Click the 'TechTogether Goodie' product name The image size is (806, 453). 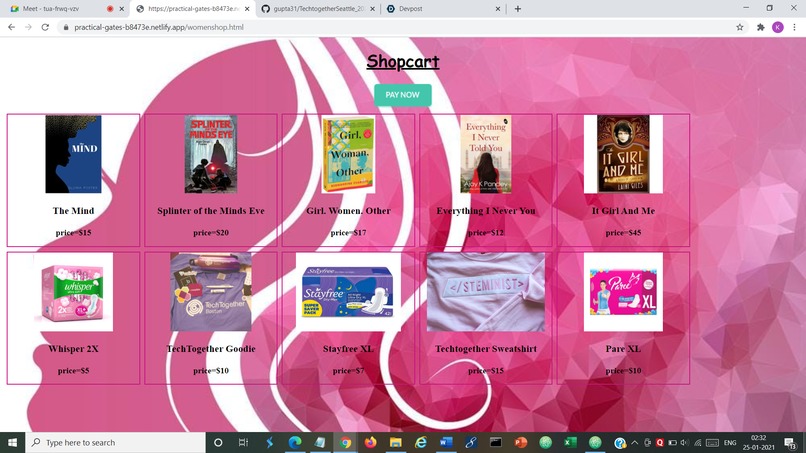pyautogui.click(x=211, y=349)
